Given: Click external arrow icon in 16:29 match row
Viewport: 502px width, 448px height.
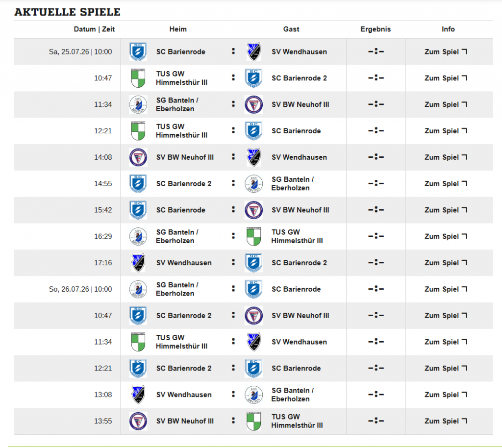Looking at the screenshot, I should (464, 236).
